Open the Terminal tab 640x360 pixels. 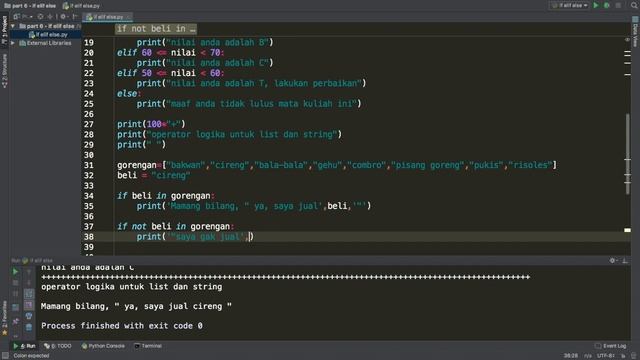tap(148, 346)
